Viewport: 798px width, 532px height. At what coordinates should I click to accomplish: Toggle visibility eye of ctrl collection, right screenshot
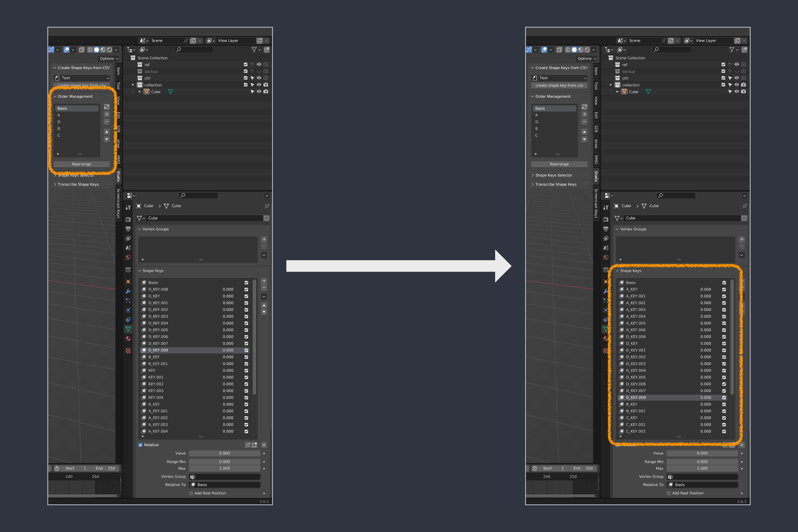coord(736,78)
